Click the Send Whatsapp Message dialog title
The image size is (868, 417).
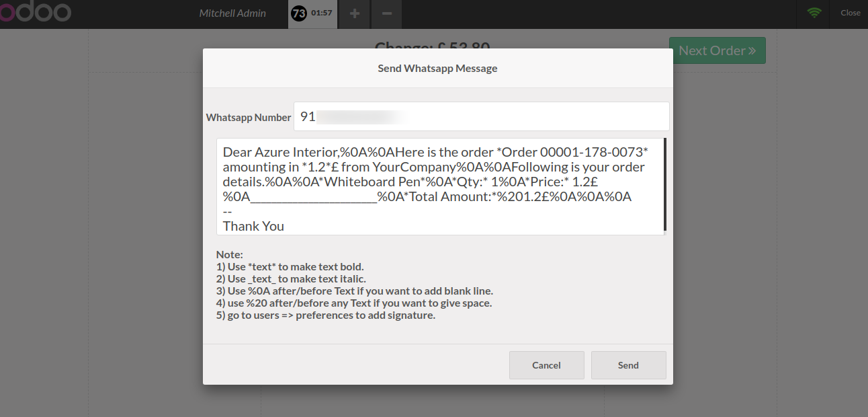click(437, 68)
